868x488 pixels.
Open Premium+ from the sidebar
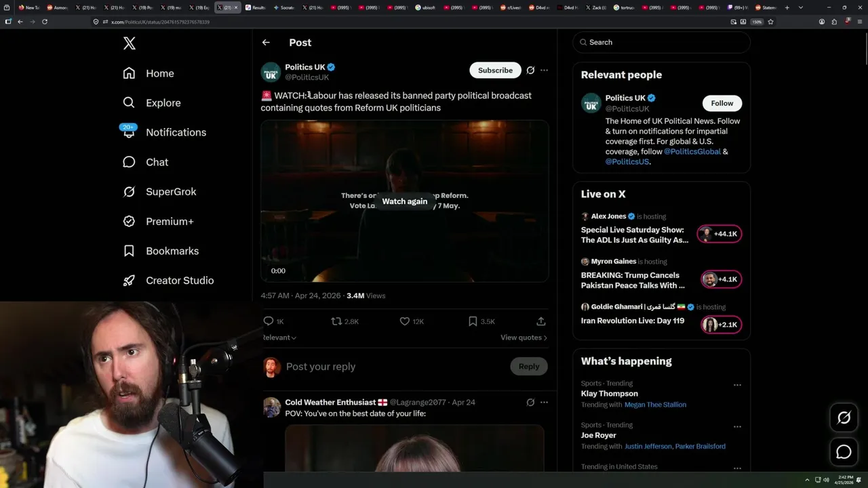(x=158, y=221)
